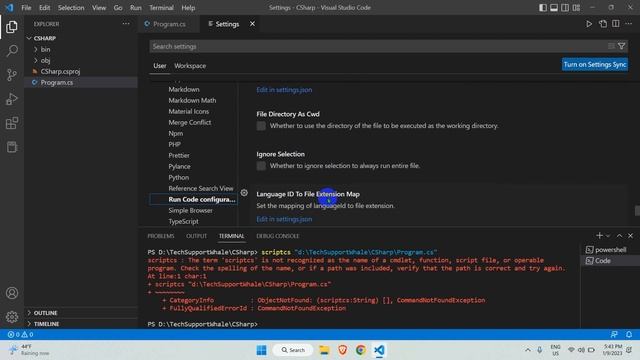Image resolution: width=640 pixels, height=360 pixels.
Task: Open Explorer Views and More Actions ellipsis
Action: [126, 24]
